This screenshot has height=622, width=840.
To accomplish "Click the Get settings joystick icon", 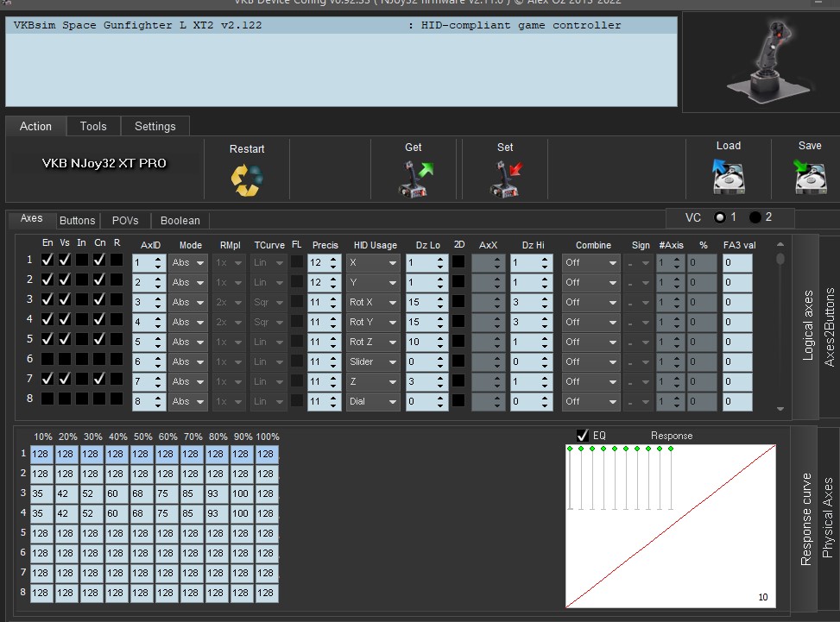I will pos(416,179).
